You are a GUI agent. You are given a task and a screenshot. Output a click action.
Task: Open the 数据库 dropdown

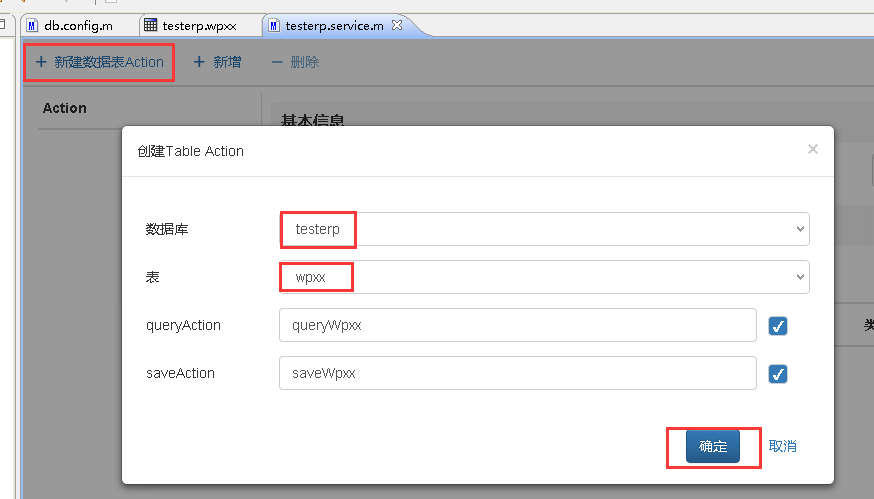[x=544, y=229]
